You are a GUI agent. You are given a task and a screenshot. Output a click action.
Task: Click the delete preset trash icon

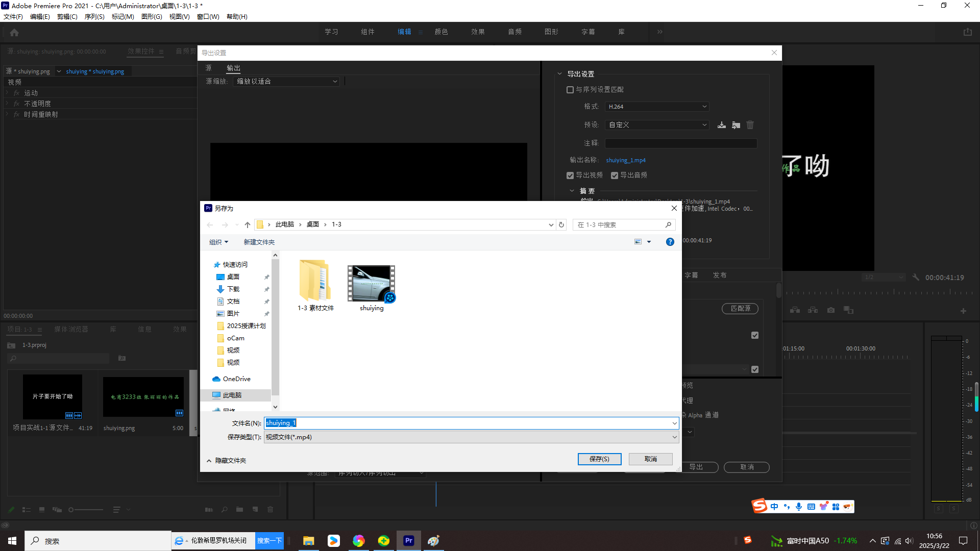click(750, 125)
